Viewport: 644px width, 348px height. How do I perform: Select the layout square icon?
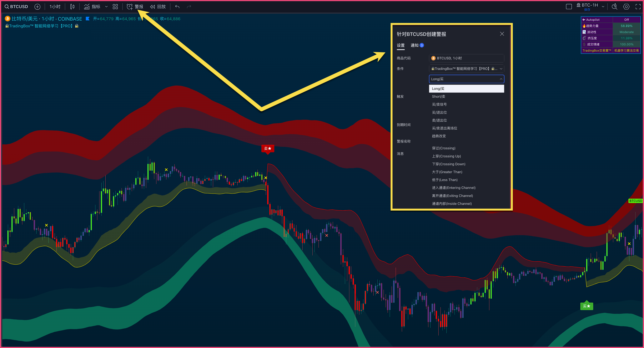[x=569, y=7]
